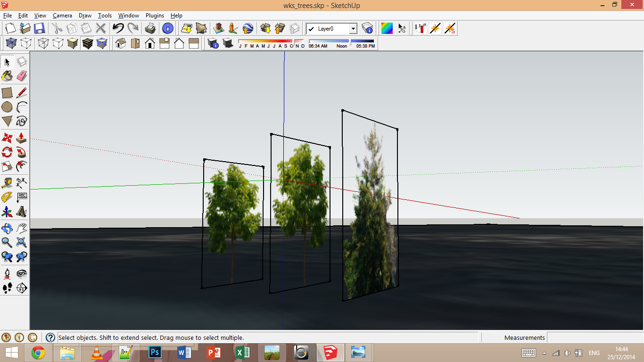Image resolution: width=644 pixels, height=362 pixels.
Task: Open Photoshop from the taskbar
Action: point(155,353)
